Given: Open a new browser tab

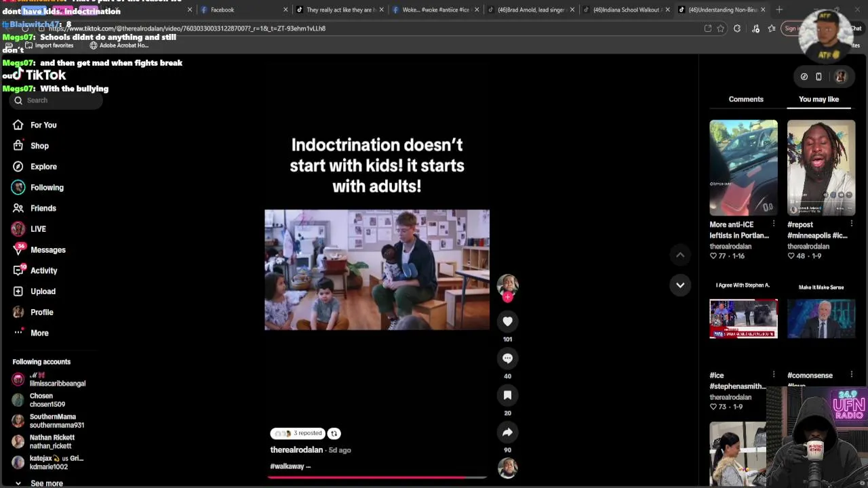Looking at the screenshot, I should pos(779,9).
